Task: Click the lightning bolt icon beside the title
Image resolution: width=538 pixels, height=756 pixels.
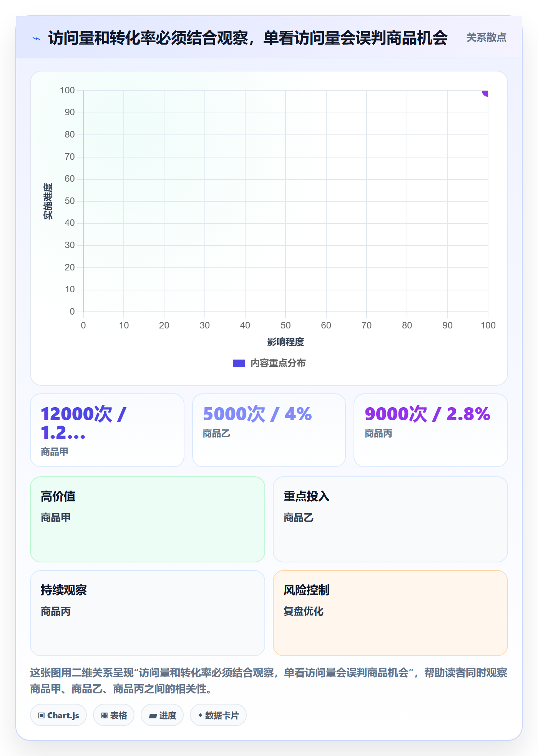Action: point(37,38)
